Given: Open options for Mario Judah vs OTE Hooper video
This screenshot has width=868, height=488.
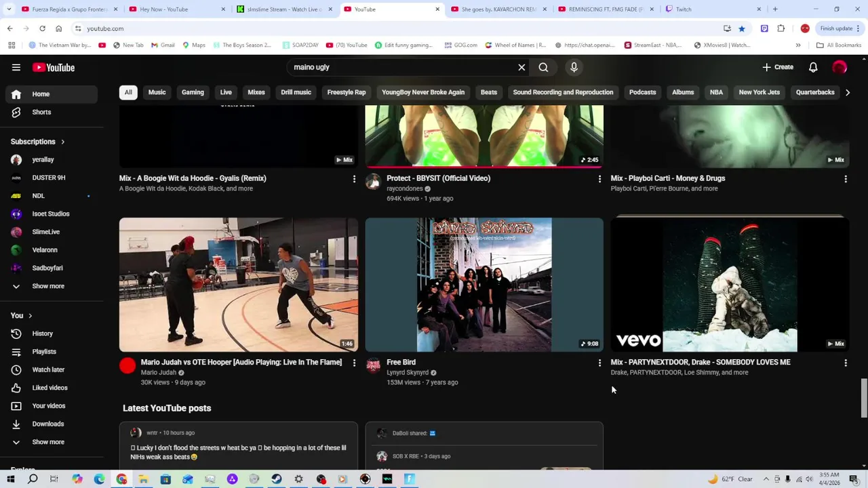Looking at the screenshot, I should pos(354,363).
